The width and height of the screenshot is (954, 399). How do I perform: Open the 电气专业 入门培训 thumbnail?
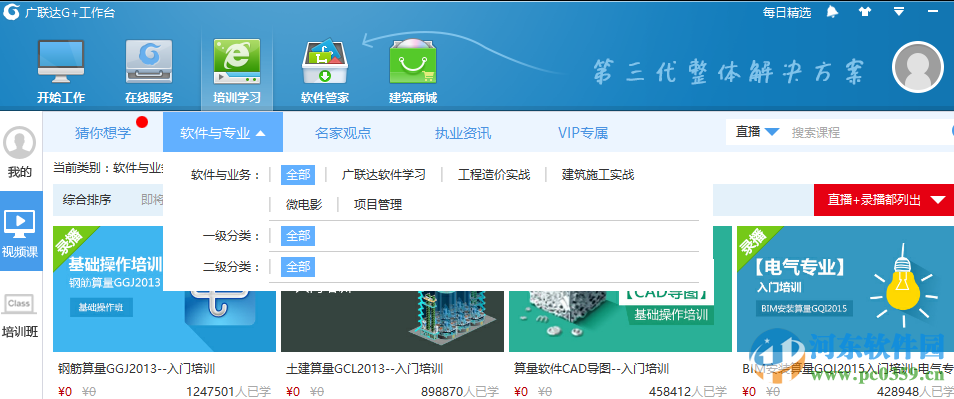tap(845, 289)
